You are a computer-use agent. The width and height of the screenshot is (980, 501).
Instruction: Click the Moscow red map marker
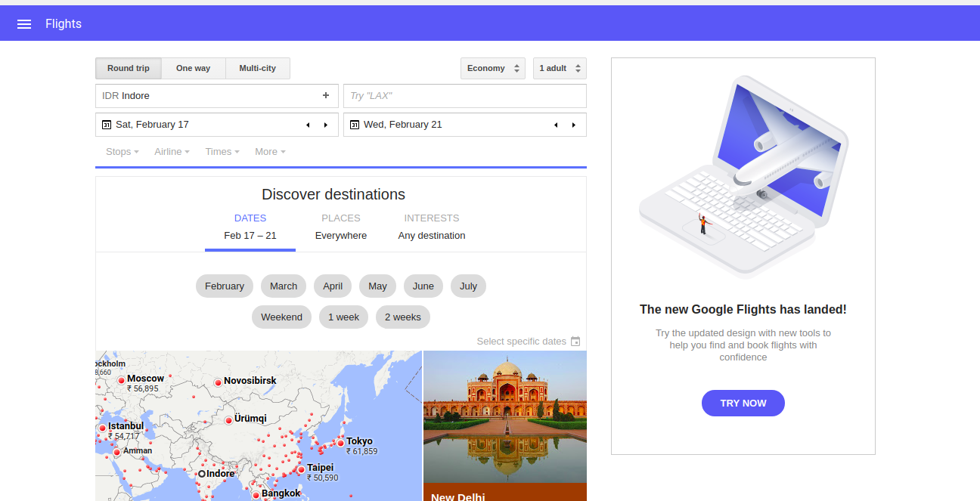pyautogui.click(x=121, y=381)
